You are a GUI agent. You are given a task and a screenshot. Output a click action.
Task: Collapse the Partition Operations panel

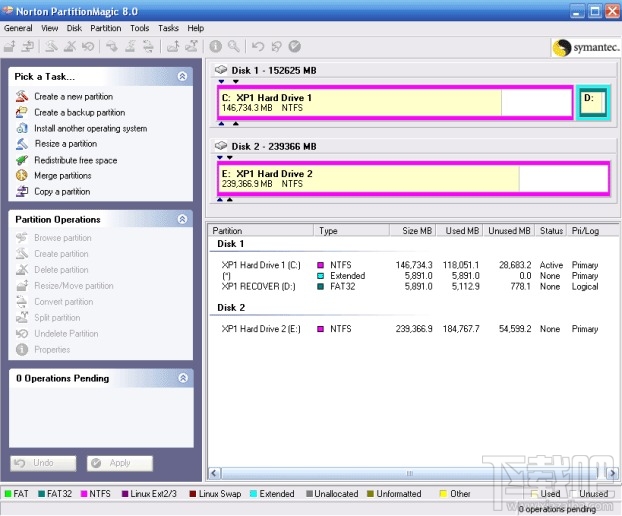[x=182, y=219]
